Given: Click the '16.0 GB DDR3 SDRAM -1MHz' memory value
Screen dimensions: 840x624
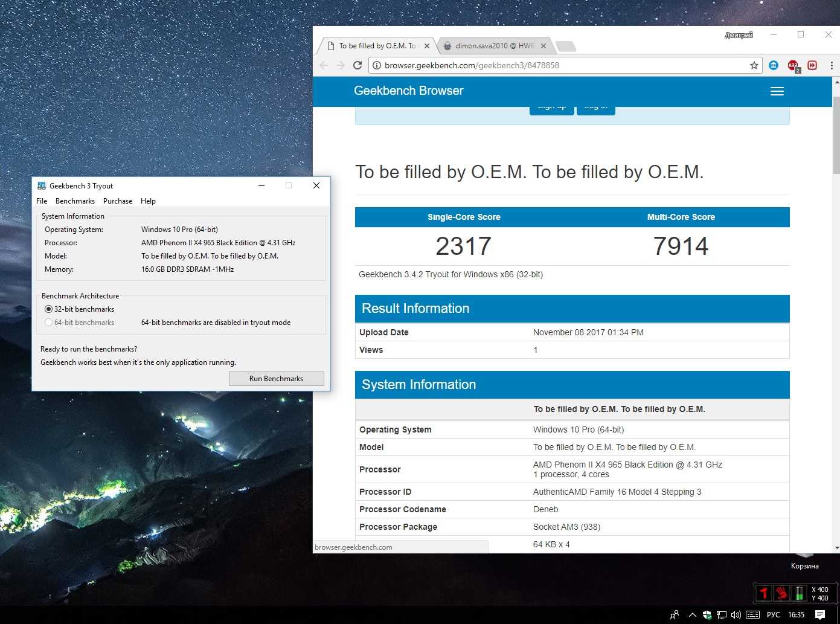Looking at the screenshot, I should click(x=188, y=269).
